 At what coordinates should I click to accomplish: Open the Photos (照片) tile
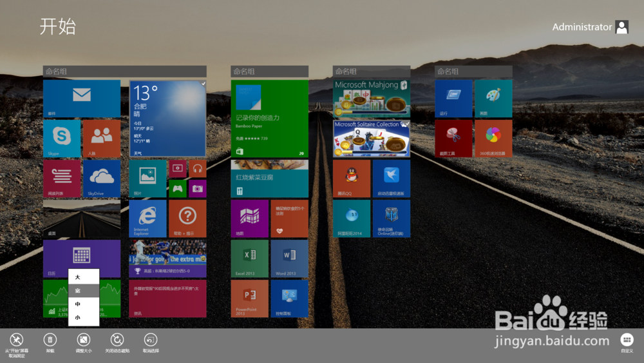[147, 179]
